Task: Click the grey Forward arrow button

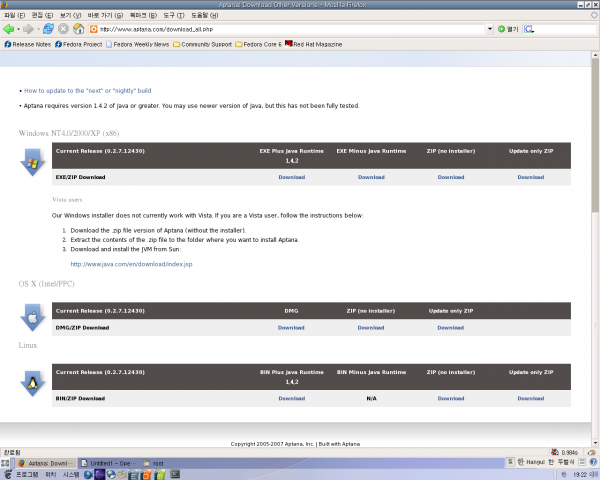Action: click(28, 29)
